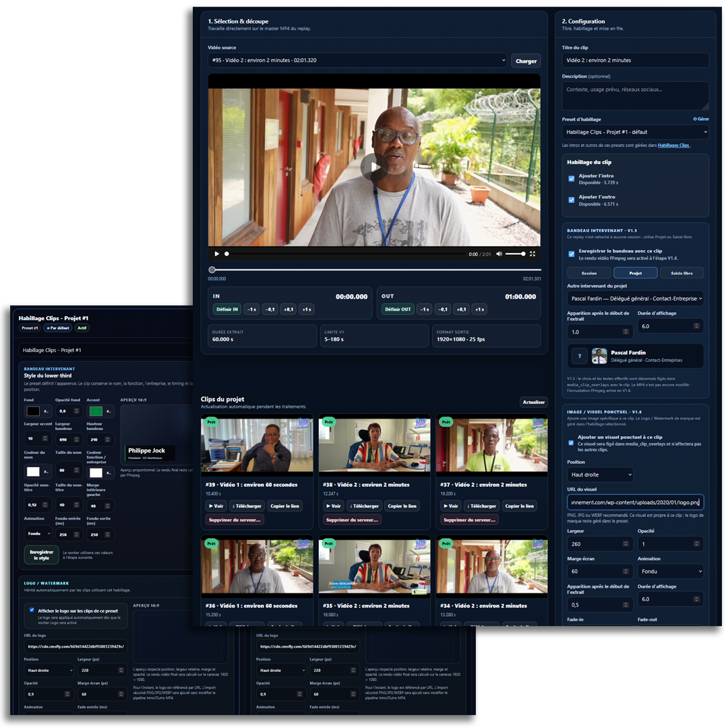
Task: Click the player volume slider
Action: click(x=516, y=254)
